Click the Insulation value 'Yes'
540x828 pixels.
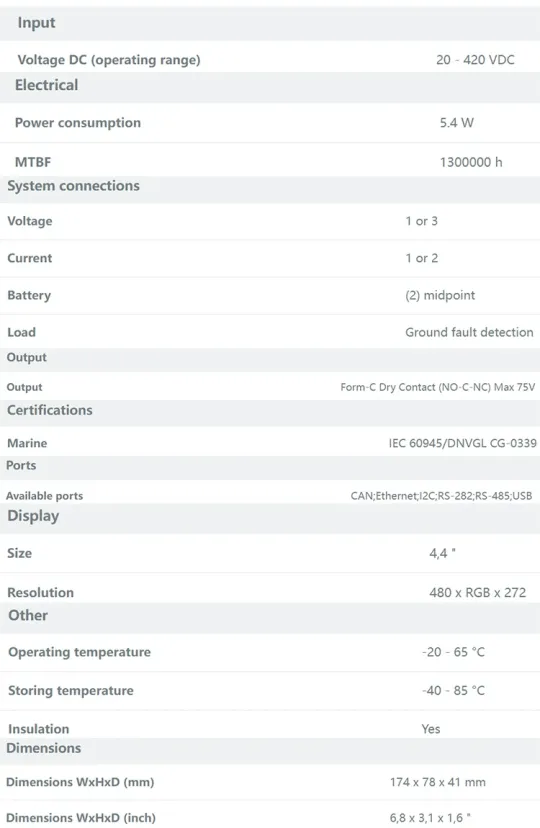pos(431,729)
